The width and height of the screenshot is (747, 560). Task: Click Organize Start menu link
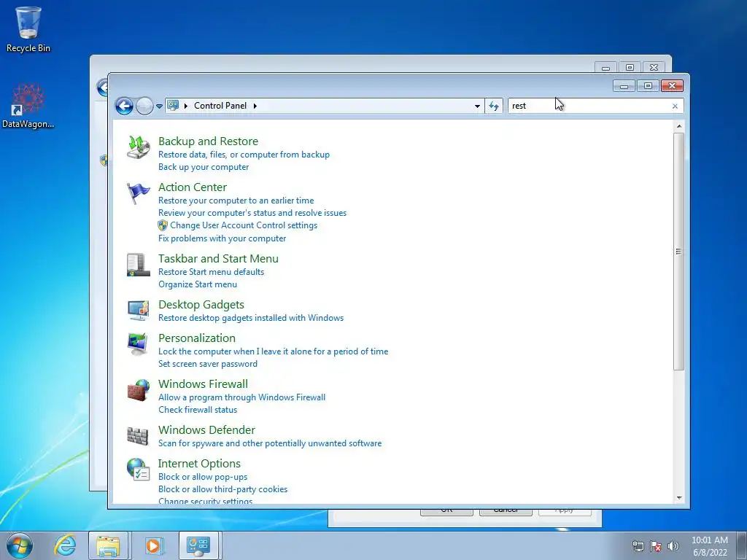tap(197, 284)
